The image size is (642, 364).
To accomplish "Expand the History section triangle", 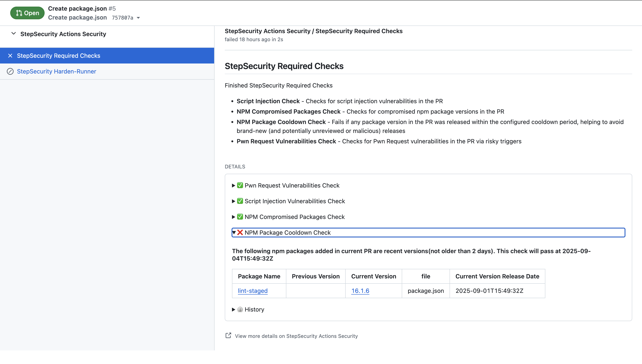I will pyautogui.click(x=233, y=309).
